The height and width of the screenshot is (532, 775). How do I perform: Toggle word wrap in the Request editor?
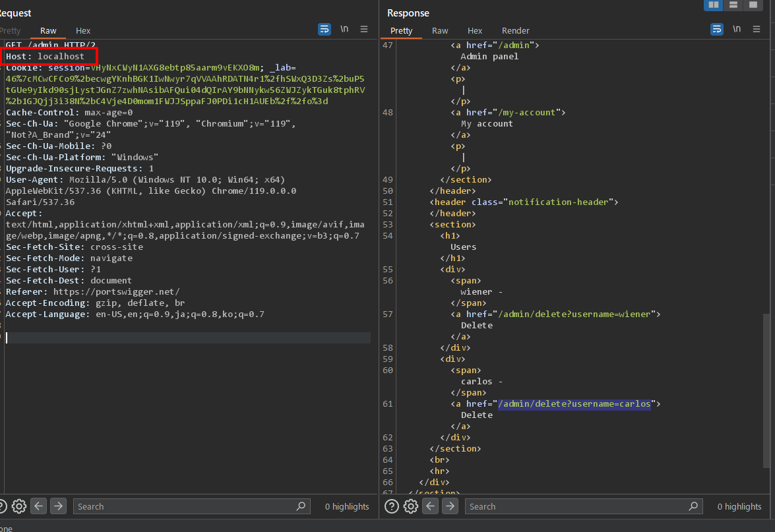[x=325, y=30]
